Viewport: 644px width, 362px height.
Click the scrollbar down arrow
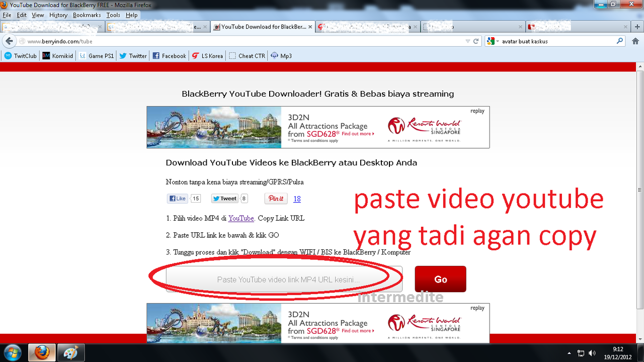click(x=639, y=339)
